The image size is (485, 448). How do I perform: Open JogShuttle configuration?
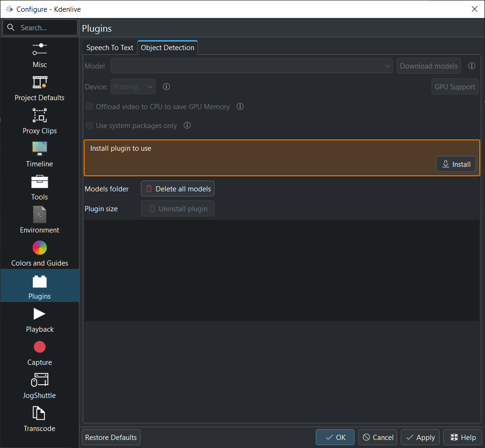[x=40, y=386]
